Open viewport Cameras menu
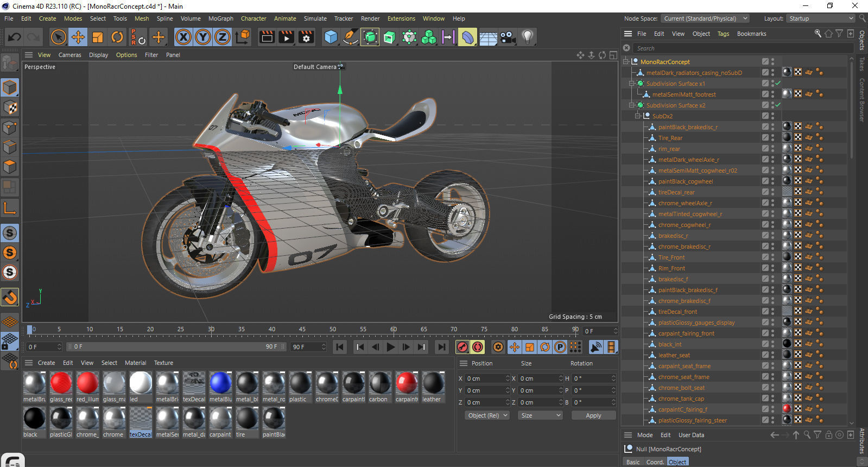The image size is (868, 467). (x=69, y=55)
